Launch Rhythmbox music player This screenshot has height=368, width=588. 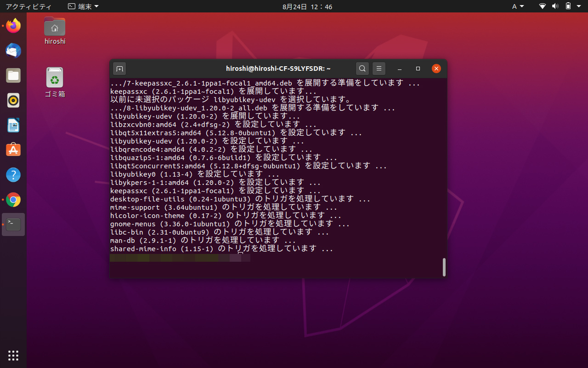tap(13, 100)
